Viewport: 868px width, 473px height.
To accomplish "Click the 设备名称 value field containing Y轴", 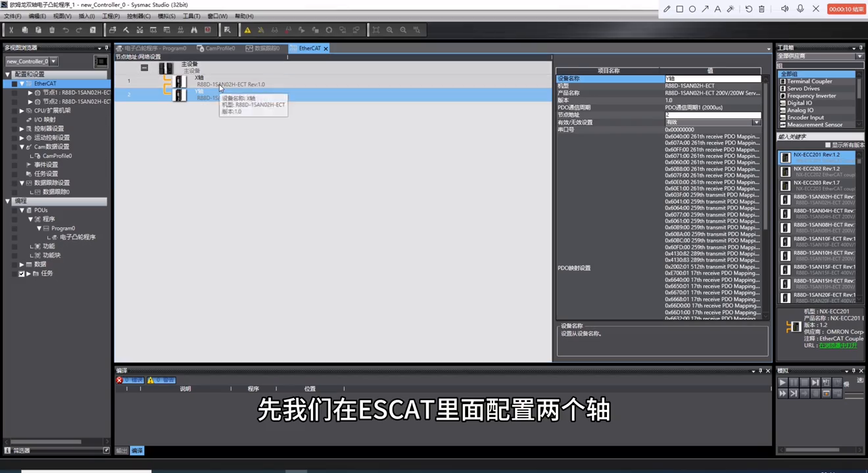I will (x=713, y=79).
